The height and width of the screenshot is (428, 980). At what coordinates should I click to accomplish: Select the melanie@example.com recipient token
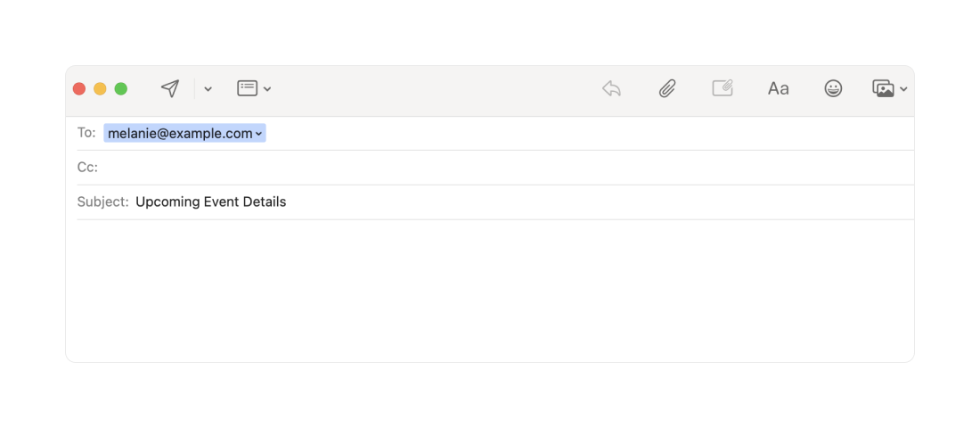click(180, 133)
